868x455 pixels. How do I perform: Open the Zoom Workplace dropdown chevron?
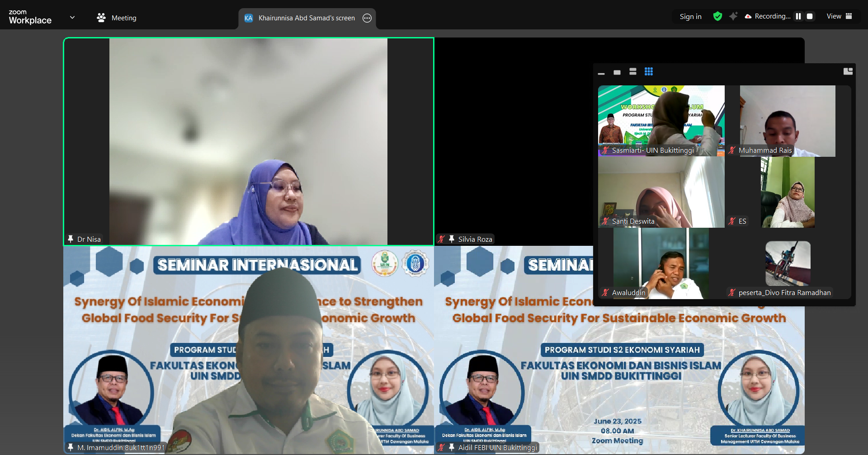point(72,18)
